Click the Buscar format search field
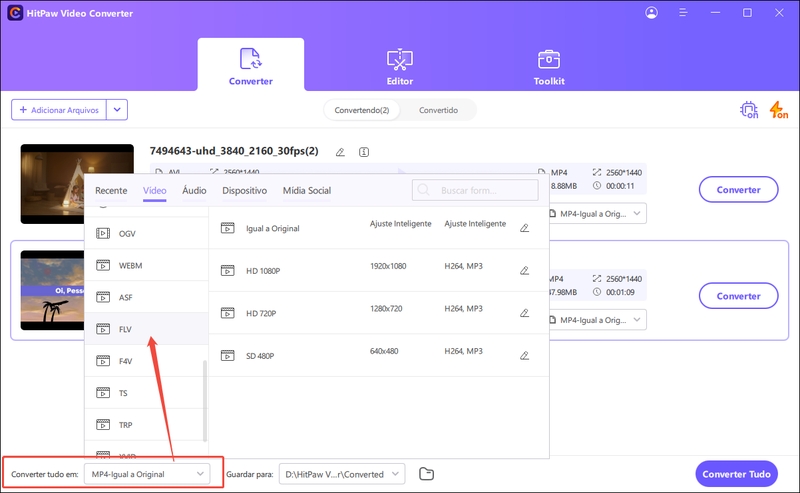The image size is (800, 493). point(475,190)
